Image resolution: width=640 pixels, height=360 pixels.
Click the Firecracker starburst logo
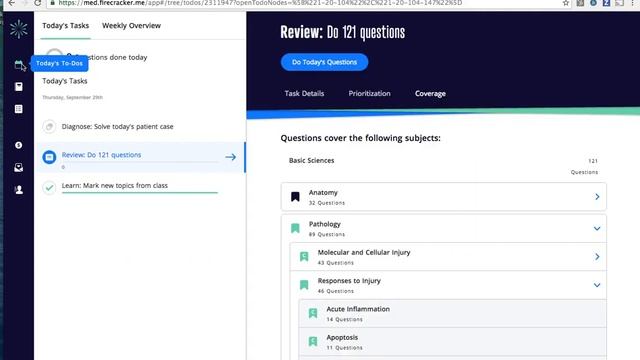point(19,29)
